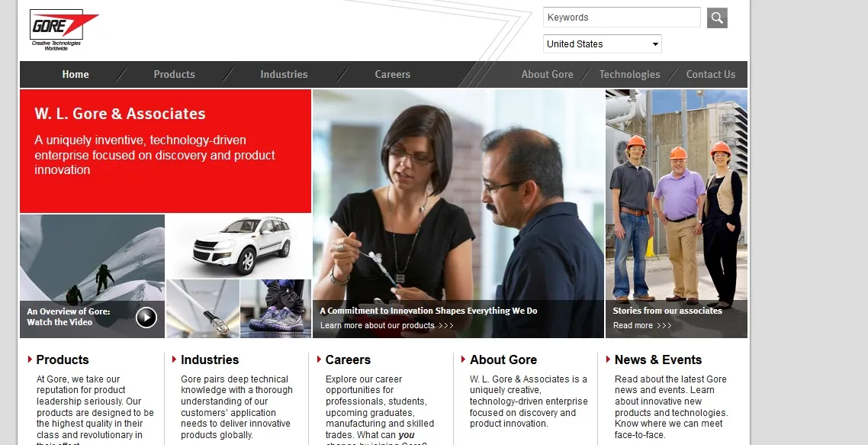The width and height of the screenshot is (868, 445).
Task: Open the Industries section heading link
Action: (210, 360)
